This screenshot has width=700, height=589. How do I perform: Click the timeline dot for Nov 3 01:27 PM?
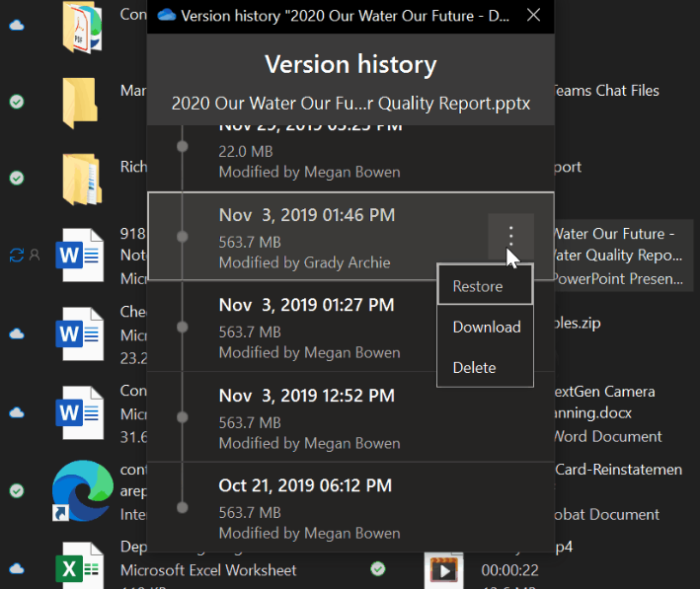(181, 327)
